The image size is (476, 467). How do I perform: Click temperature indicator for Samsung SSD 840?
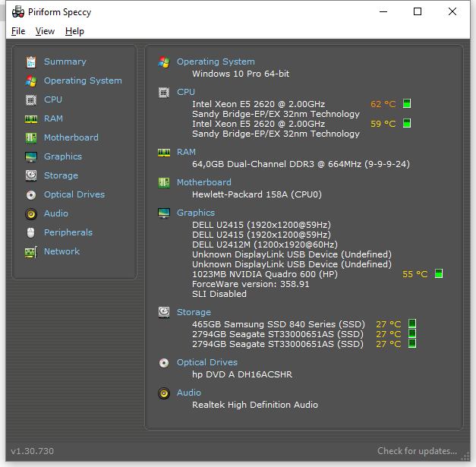(412, 323)
